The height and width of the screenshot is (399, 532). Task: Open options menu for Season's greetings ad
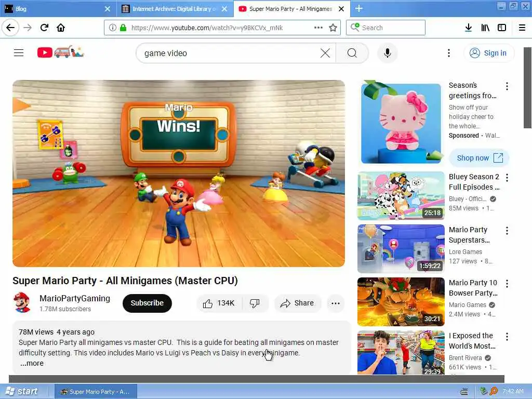pos(507,86)
